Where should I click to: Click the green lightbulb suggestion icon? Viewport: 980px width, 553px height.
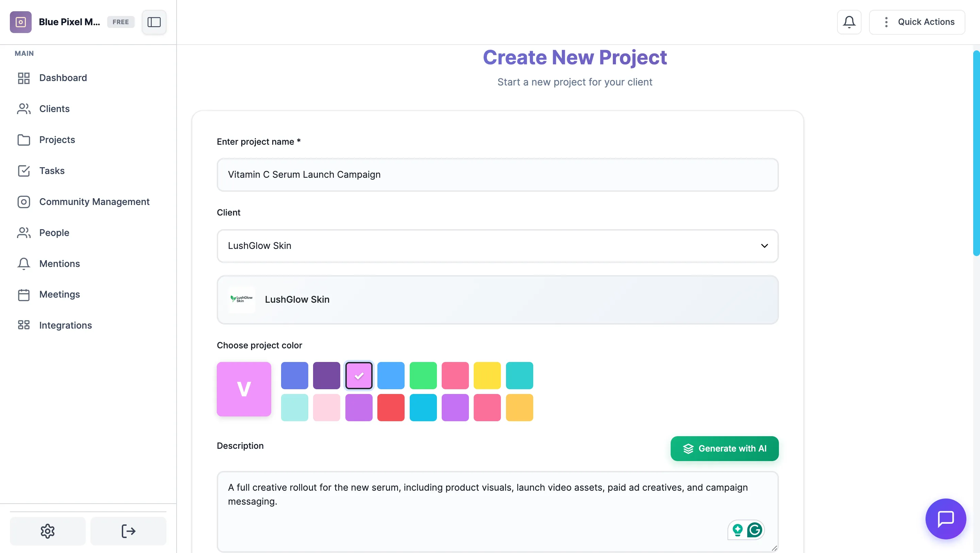737,530
